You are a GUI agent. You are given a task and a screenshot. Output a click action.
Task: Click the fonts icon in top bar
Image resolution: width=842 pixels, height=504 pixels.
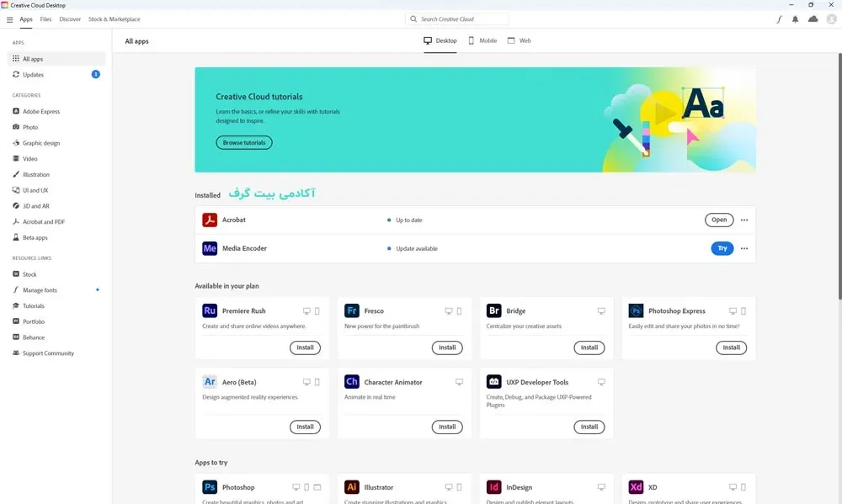(779, 19)
